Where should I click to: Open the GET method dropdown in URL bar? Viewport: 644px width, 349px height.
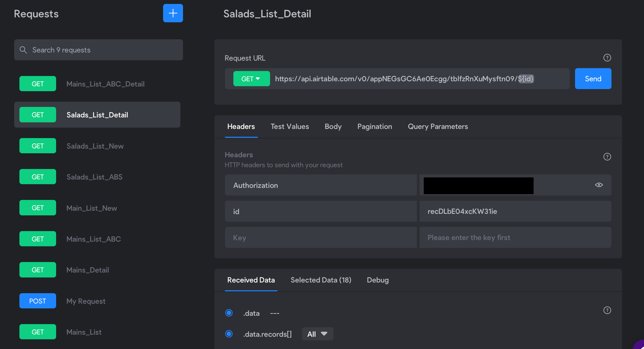(x=251, y=79)
